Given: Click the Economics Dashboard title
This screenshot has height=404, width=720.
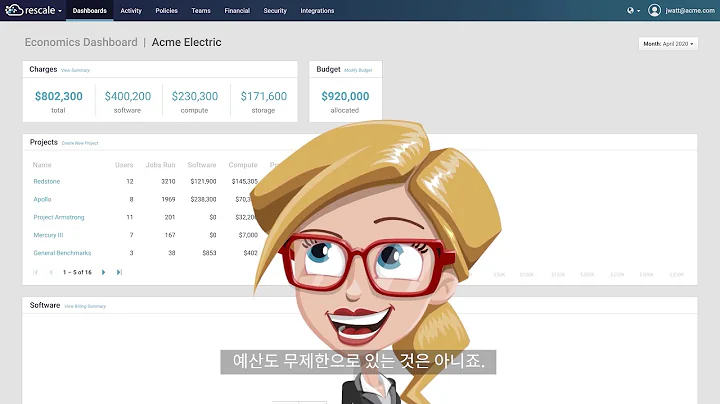Looking at the screenshot, I should click(x=81, y=42).
